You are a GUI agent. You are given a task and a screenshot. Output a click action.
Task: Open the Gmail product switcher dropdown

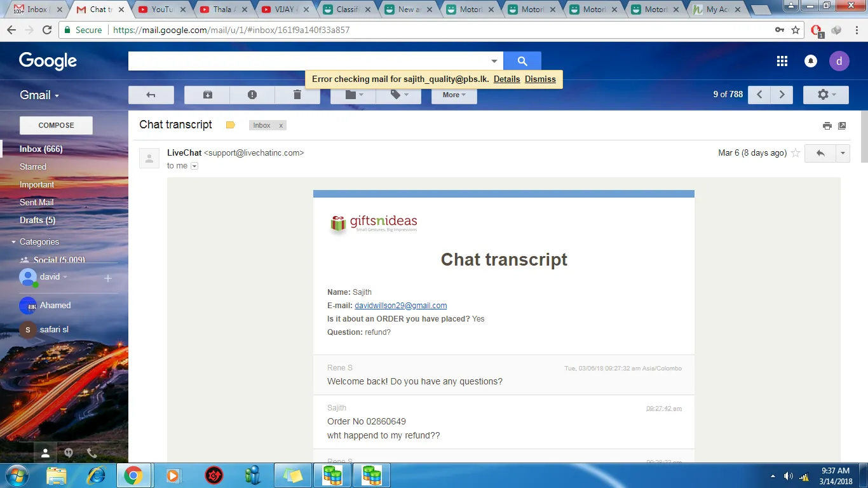[39, 95]
